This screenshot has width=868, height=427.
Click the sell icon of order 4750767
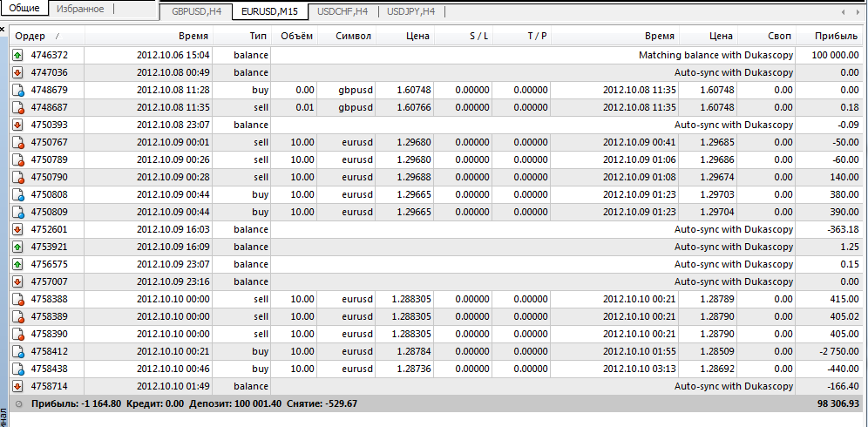18,142
